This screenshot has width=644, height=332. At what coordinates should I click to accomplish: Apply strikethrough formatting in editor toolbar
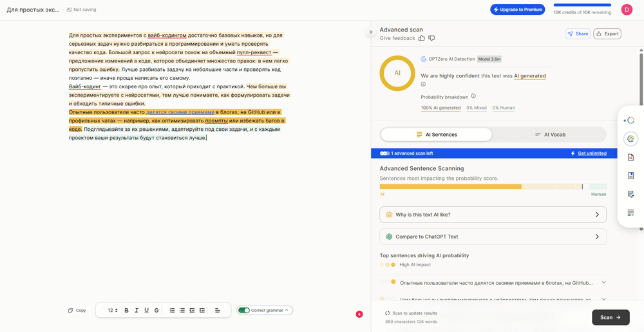pos(156,310)
